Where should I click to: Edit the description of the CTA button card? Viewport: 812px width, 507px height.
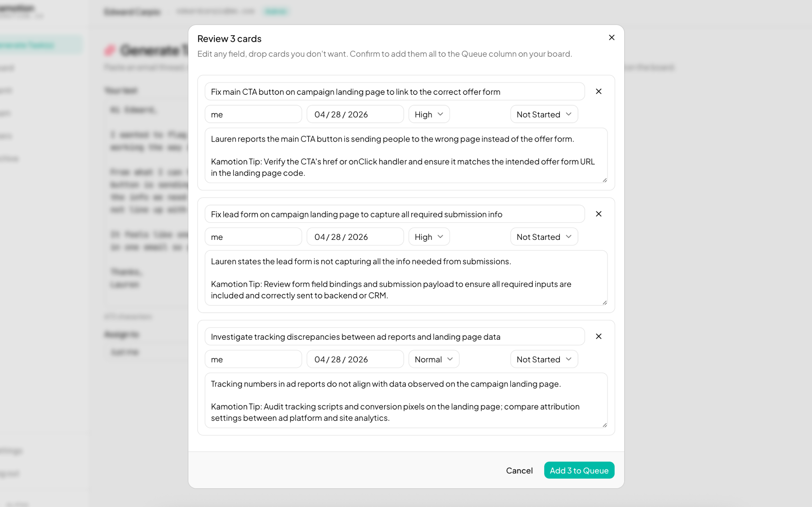pos(406,156)
